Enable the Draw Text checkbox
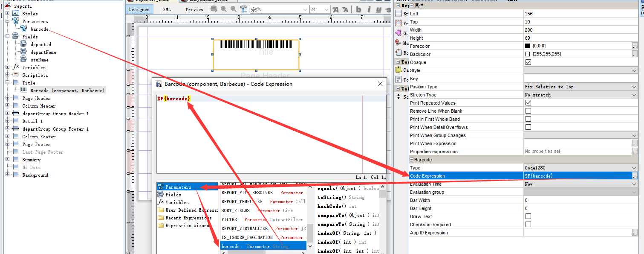The width and height of the screenshot is (644, 254). coord(528,216)
